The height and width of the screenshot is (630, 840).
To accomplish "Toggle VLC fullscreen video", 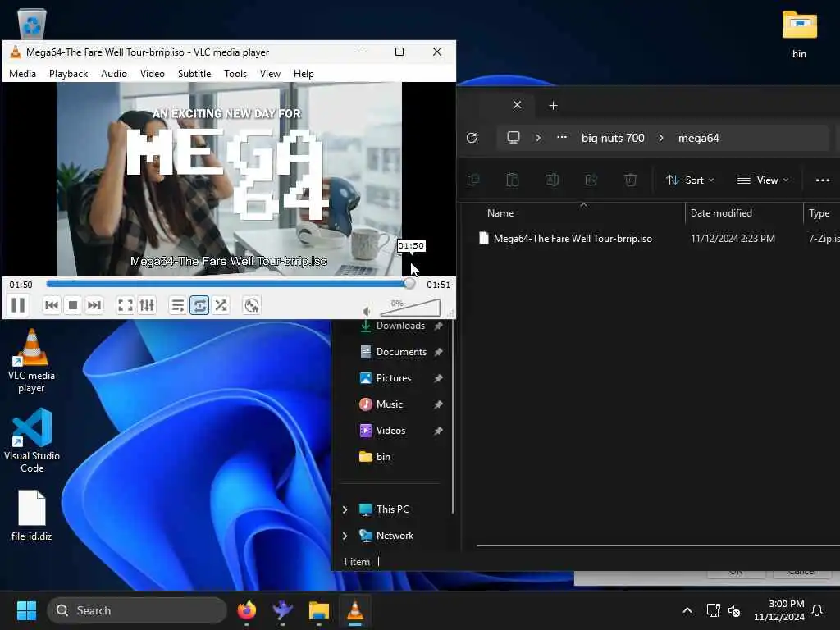I will coord(126,305).
